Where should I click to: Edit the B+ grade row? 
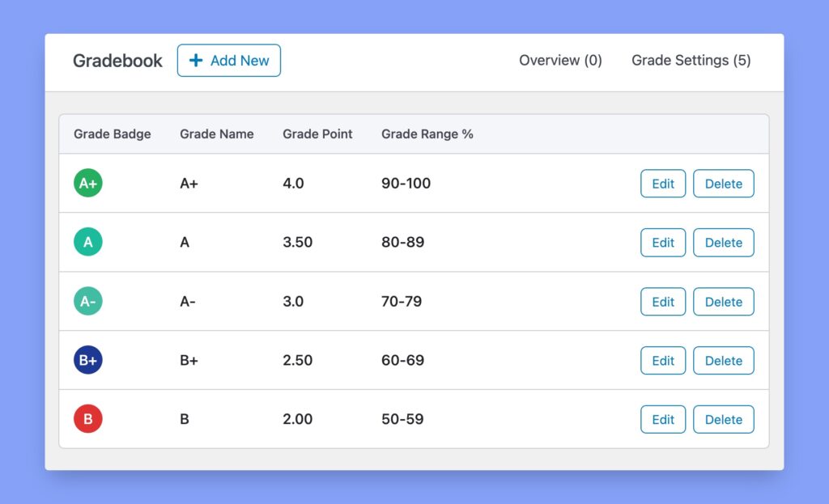pyautogui.click(x=662, y=360)
